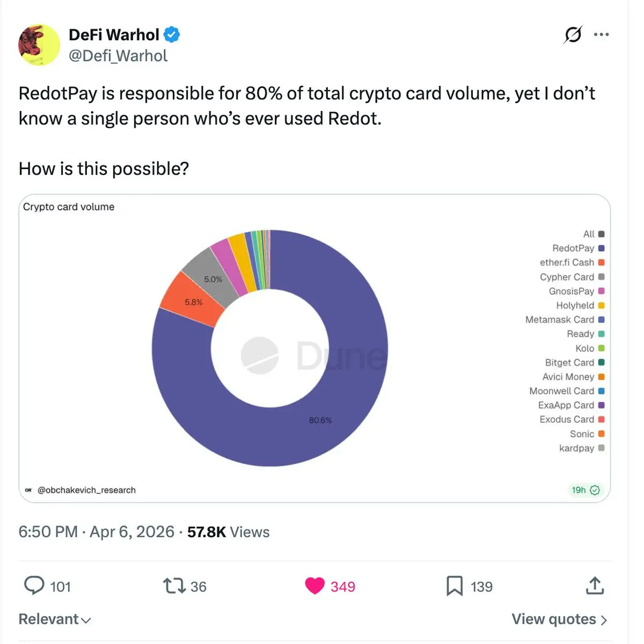Toggle ether.fi Cash legend entry

[572, 262]
